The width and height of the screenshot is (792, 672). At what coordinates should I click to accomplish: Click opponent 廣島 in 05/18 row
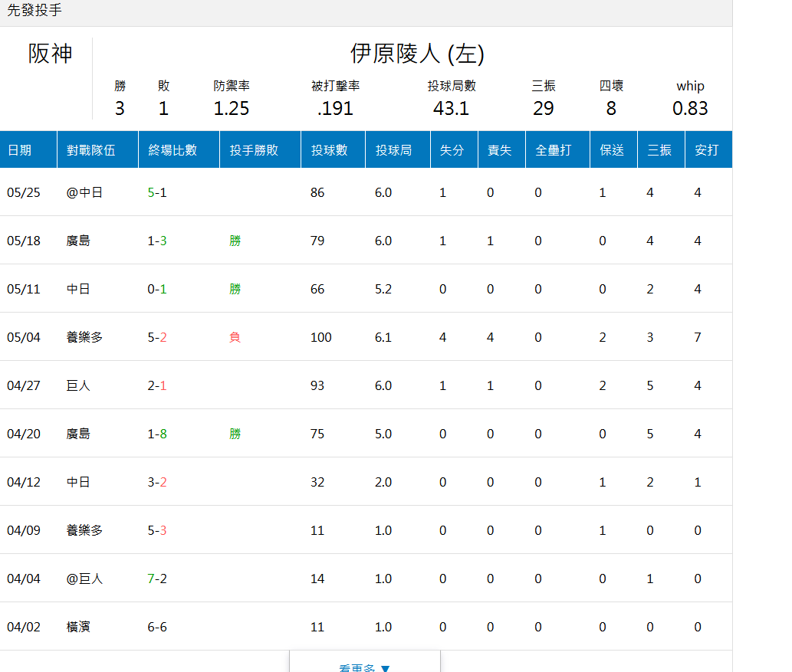(78, 241)
